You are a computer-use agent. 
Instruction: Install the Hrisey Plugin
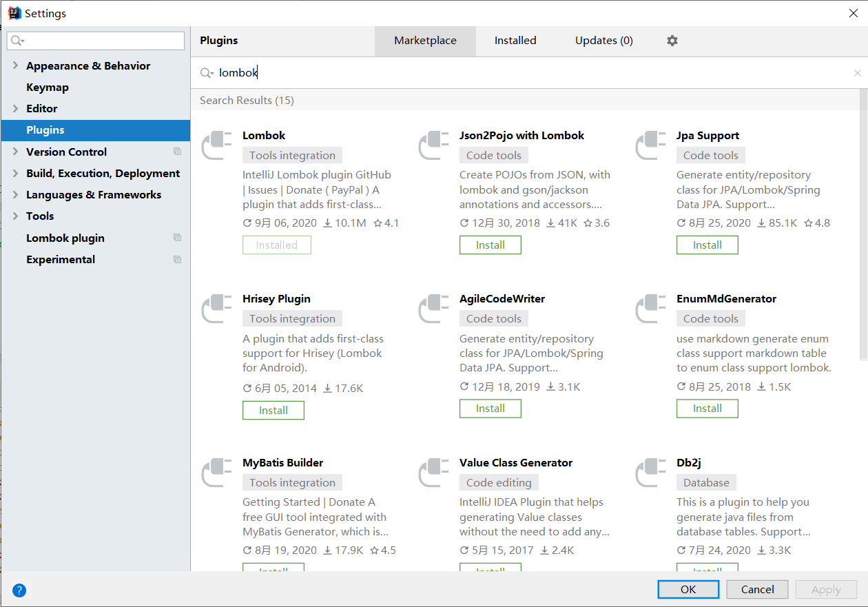click(273, 410)
